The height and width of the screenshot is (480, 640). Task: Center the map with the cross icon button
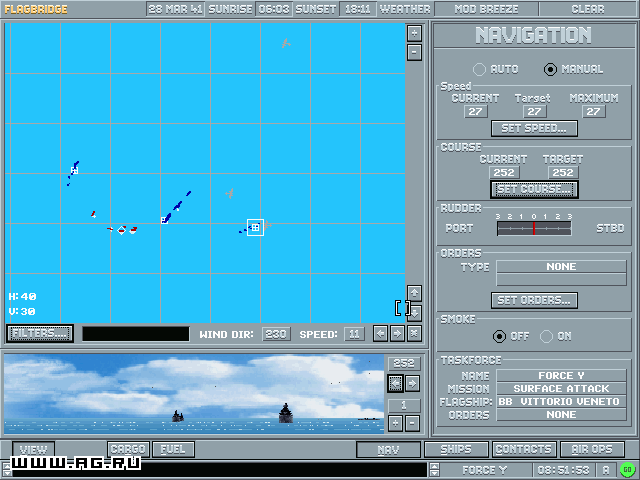(x=414, y=334)
